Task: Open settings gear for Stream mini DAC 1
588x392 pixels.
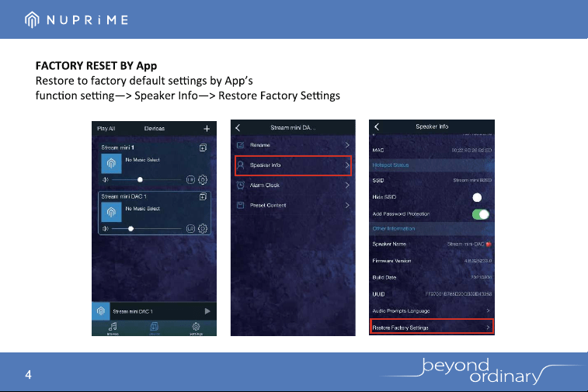Action: click(x=203, y=229)
